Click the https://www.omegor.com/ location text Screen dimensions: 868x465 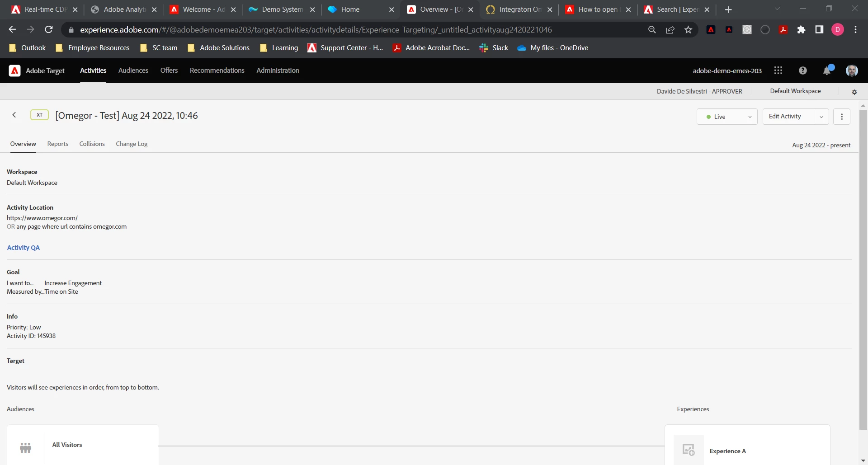(x=42, y=218)
